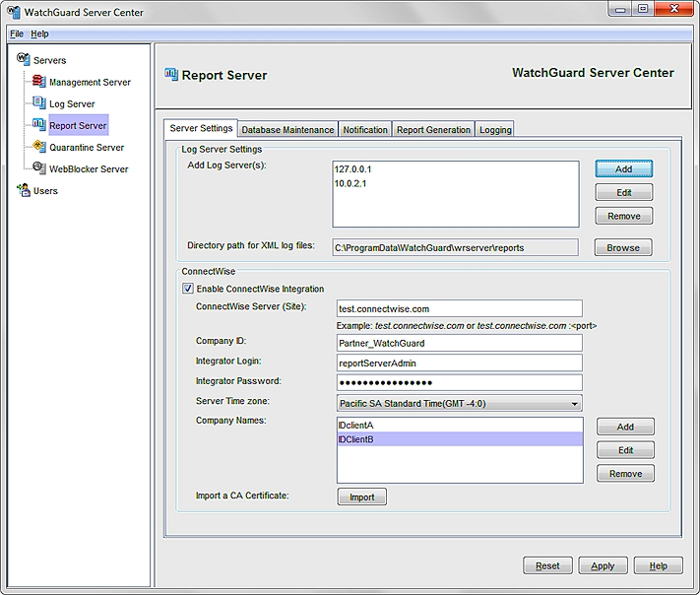Click the Company ID text field
Screen dimensions: 700x595
[x=459, y=343]
